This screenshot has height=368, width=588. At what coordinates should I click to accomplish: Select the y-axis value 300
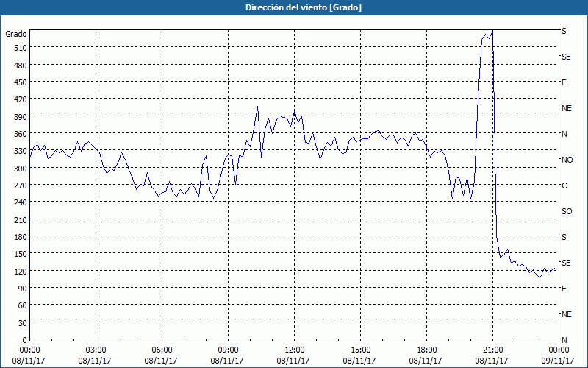21,169
